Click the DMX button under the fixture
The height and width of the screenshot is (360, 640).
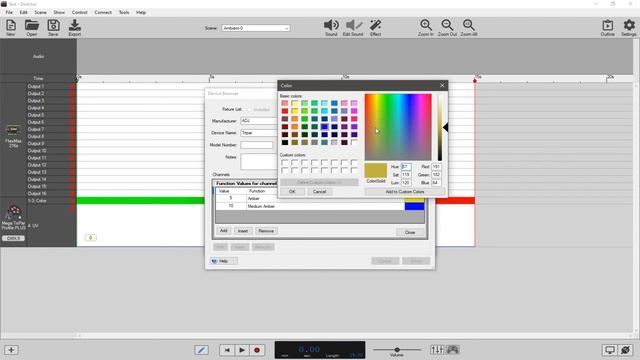pos(13,238)
